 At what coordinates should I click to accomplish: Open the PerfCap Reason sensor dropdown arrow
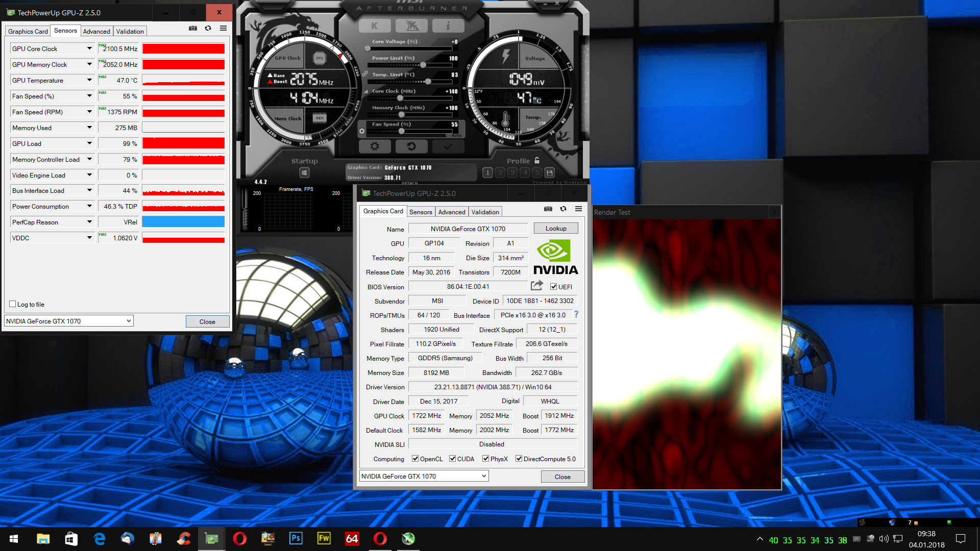[89, 222]
